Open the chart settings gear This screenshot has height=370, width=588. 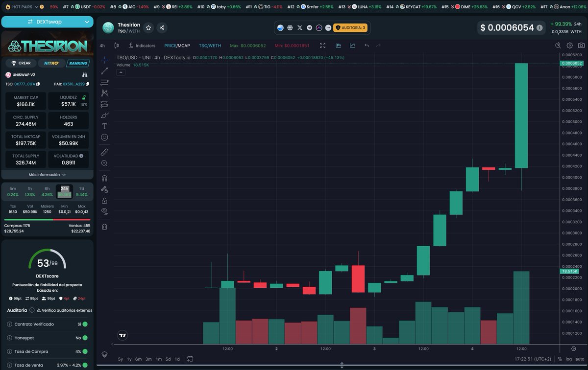569,46
